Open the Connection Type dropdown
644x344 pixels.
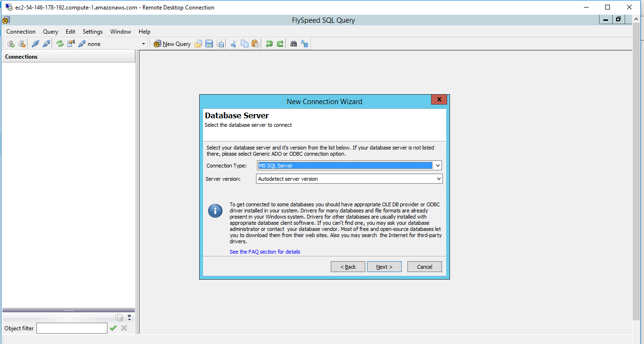click(x=437, y=165)
